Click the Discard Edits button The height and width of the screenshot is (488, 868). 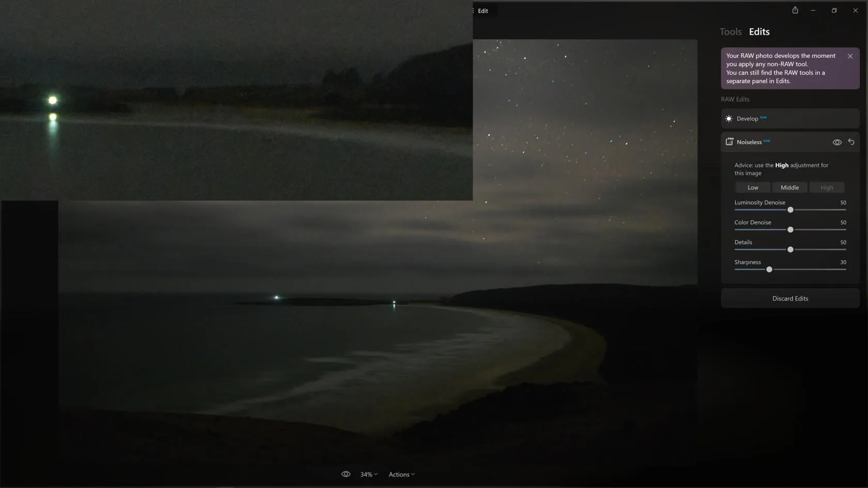coord(790,298)
